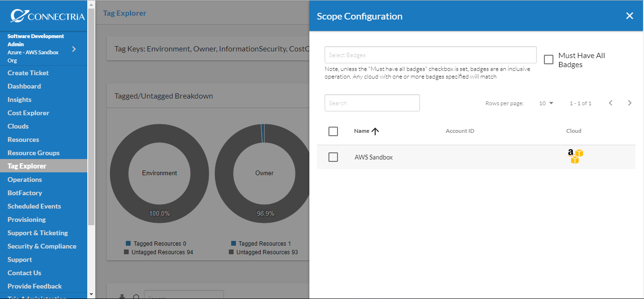The image size is (644, 299).
Task: Close the Scope Configuration panel
Action: [630, 16]
